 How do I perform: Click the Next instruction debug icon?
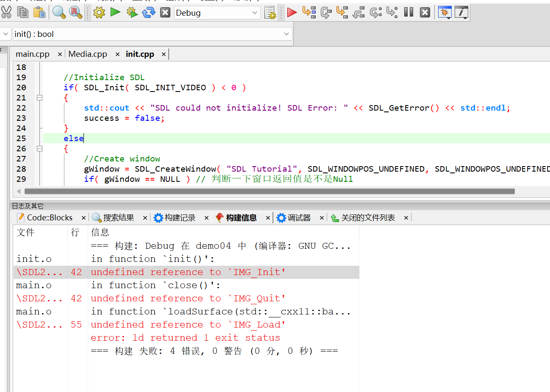(375, 13)
